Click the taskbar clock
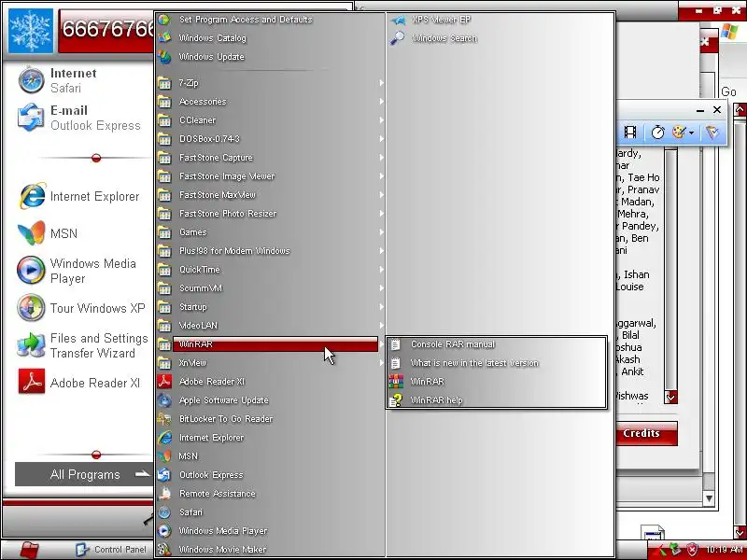The width and height of the screenshot is (747, 560). (x=725, y=550)
